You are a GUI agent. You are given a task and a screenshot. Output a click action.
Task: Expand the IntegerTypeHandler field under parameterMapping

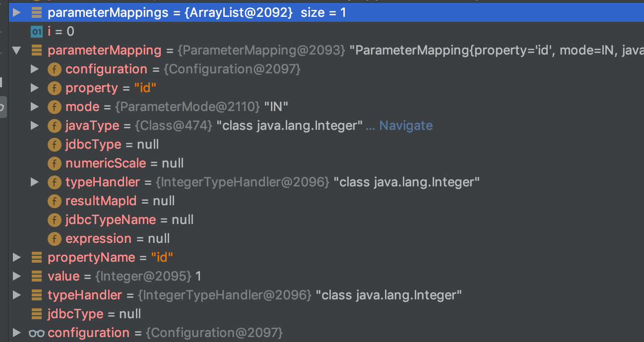coord(35,182)
